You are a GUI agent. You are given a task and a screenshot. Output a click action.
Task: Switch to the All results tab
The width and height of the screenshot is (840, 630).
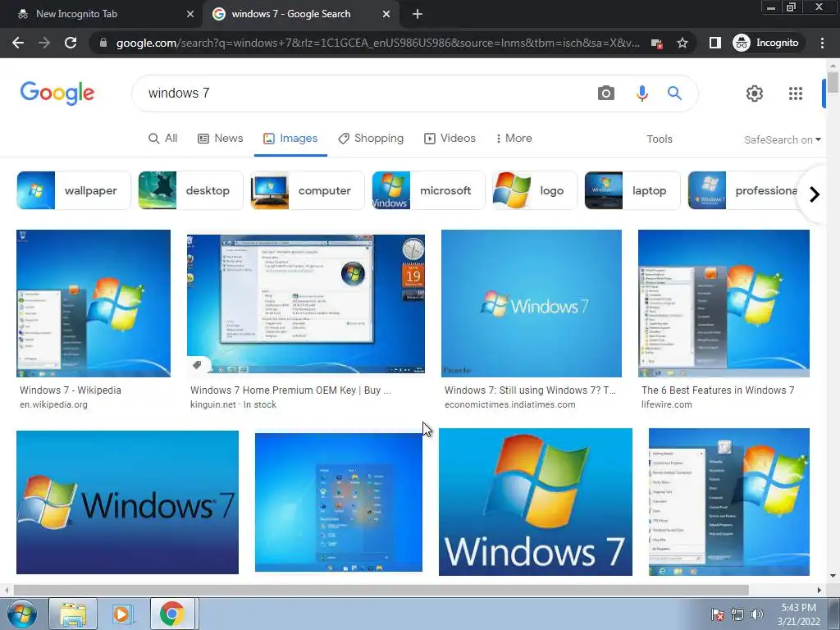tap(162, 138)
